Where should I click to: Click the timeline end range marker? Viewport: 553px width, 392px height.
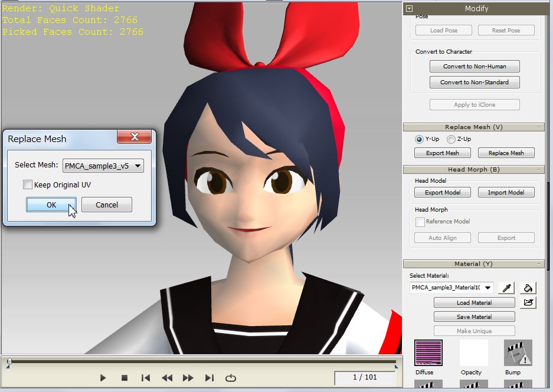pyautogui.click(x=397, y=367)
